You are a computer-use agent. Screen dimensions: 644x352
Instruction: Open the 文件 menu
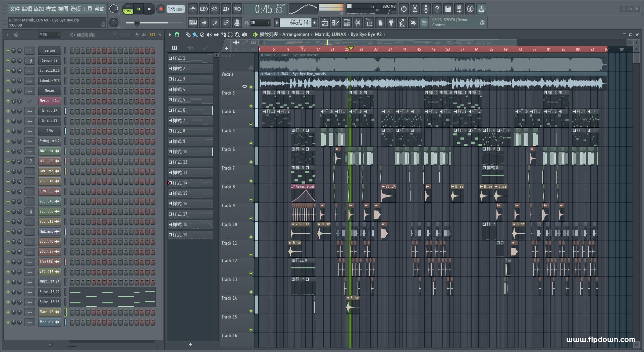tap(14, 9)
